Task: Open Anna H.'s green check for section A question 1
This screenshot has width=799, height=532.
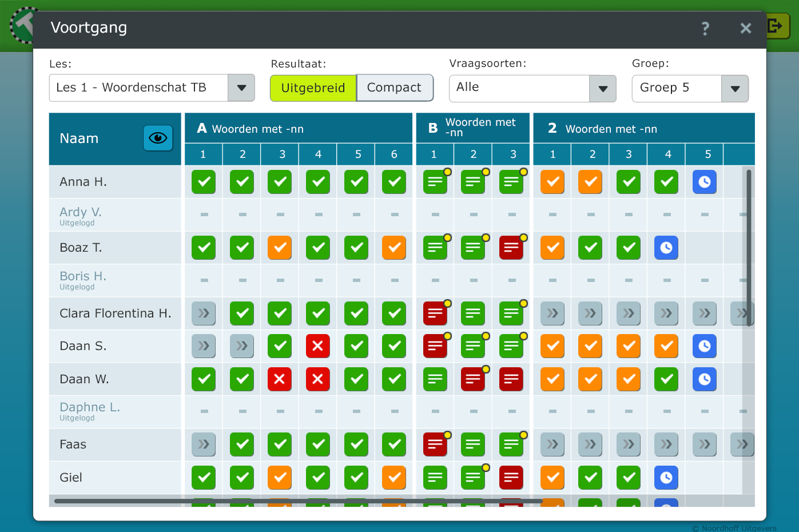Action: tap(204, 182)
